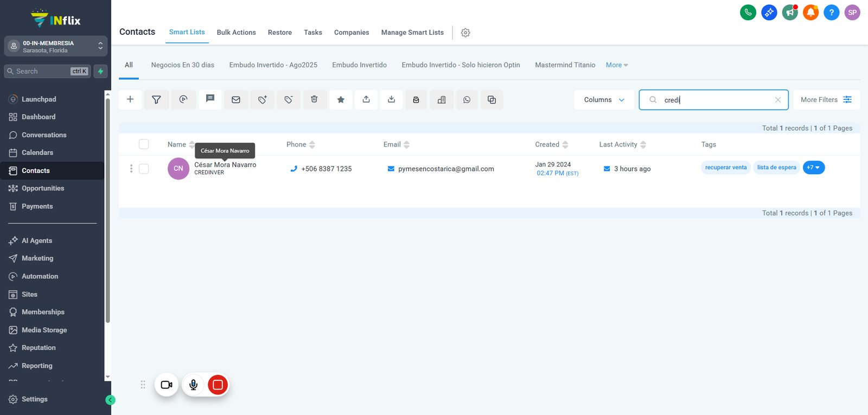Click the More Filters button
The image size is (868, 415).
click(826, 100)
